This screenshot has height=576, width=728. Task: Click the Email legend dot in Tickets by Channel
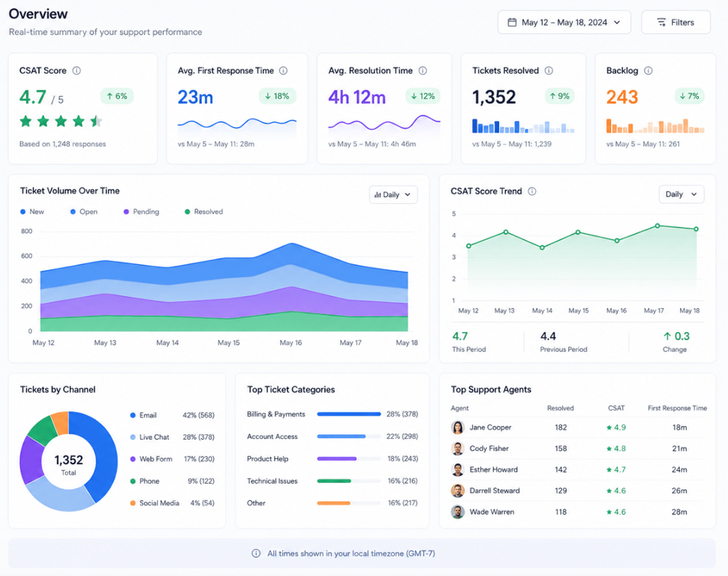[x=133, y=415]
